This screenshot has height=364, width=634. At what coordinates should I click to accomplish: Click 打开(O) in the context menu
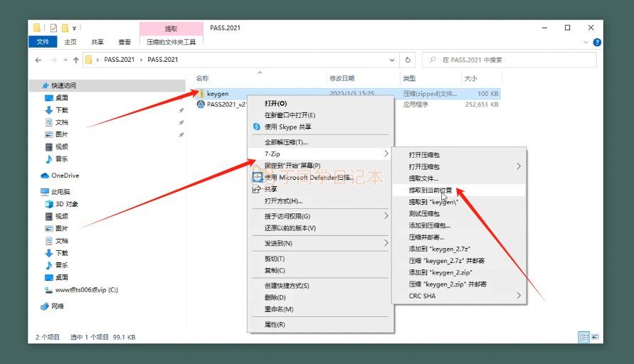(320, 103)
